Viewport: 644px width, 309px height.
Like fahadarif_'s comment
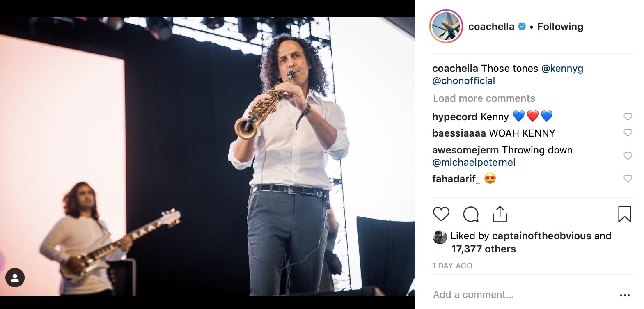click(628, 179)
